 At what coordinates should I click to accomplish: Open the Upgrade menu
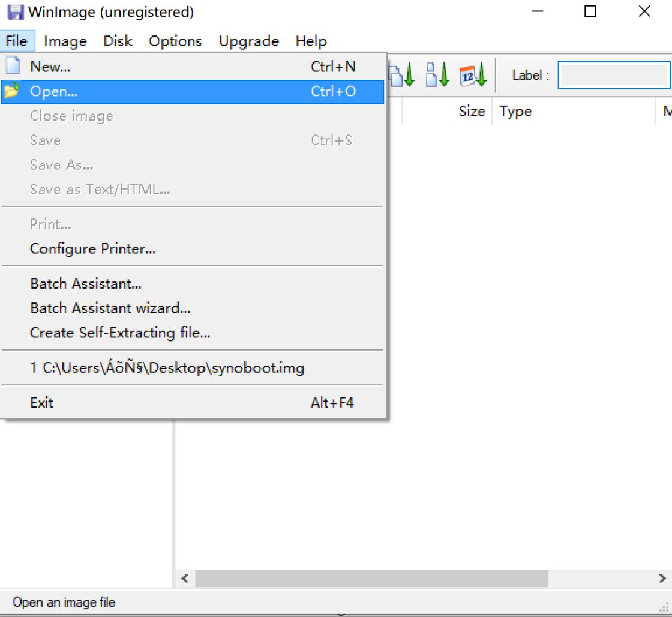248,41
